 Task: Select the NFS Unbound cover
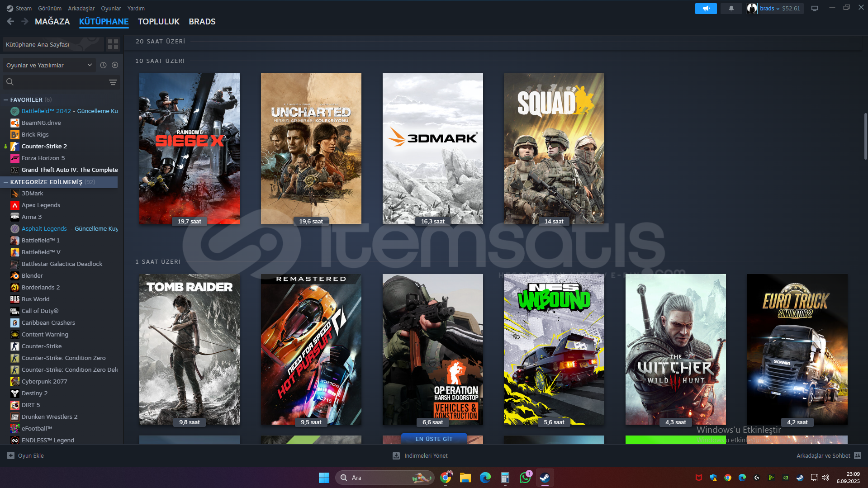point(554,349)
